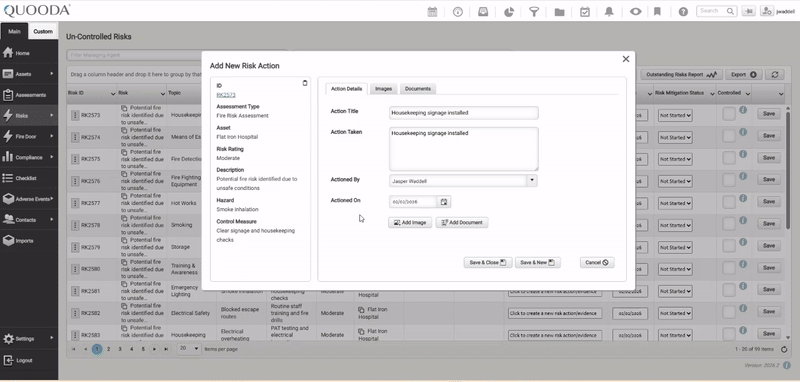Click into the Action Title field
Viewport: 800px width, 382px height.
click(463, 113)
